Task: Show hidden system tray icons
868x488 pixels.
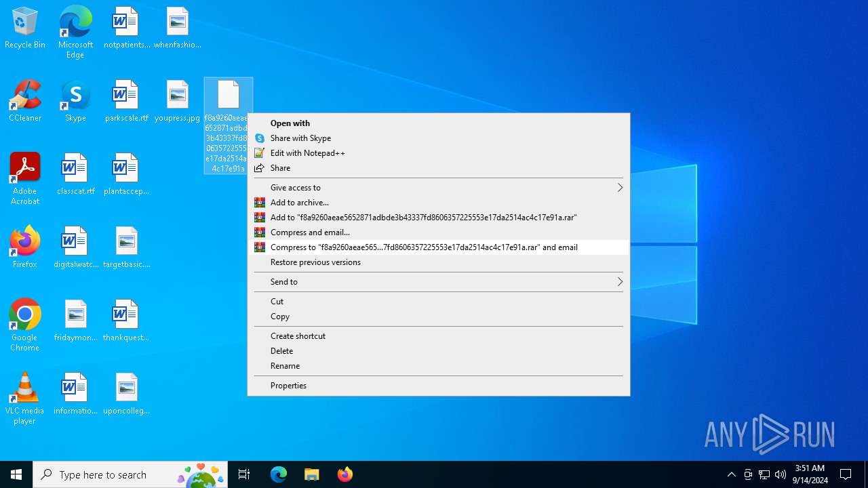Action: [731, 474]
